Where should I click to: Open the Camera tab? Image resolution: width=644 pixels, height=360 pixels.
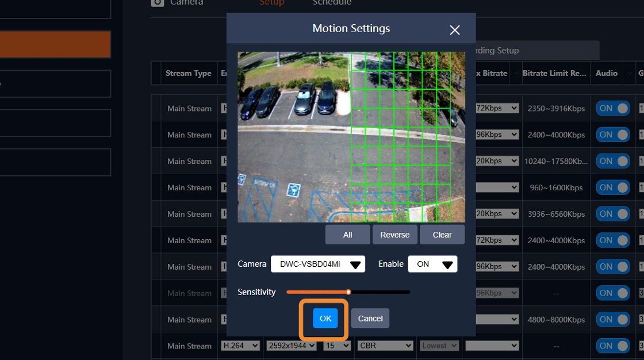pyautogui.click(x=178, y=2)
